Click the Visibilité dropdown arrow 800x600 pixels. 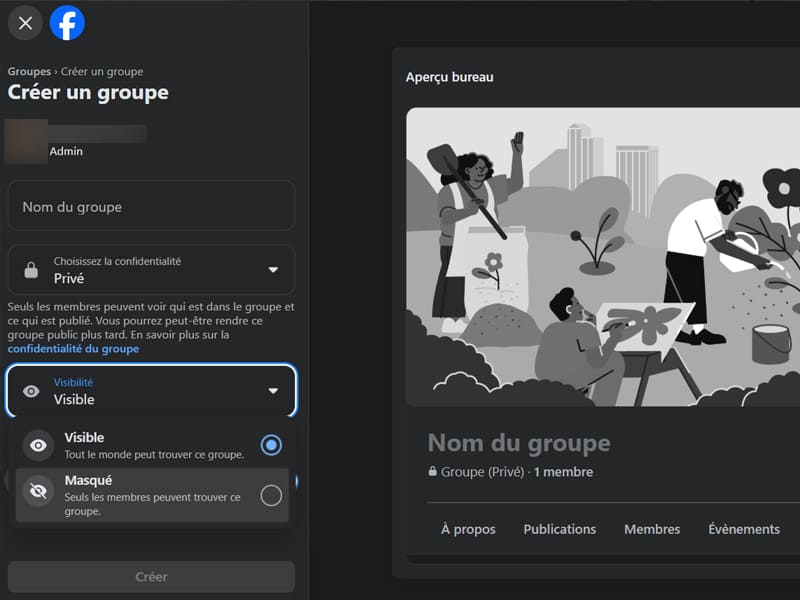tap(273, 391)
